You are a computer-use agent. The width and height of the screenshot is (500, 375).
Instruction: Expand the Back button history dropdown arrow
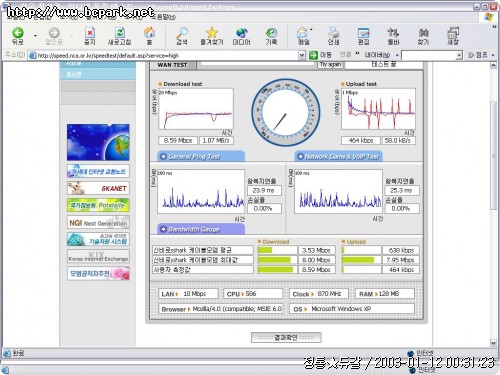[x=35, y=35]
